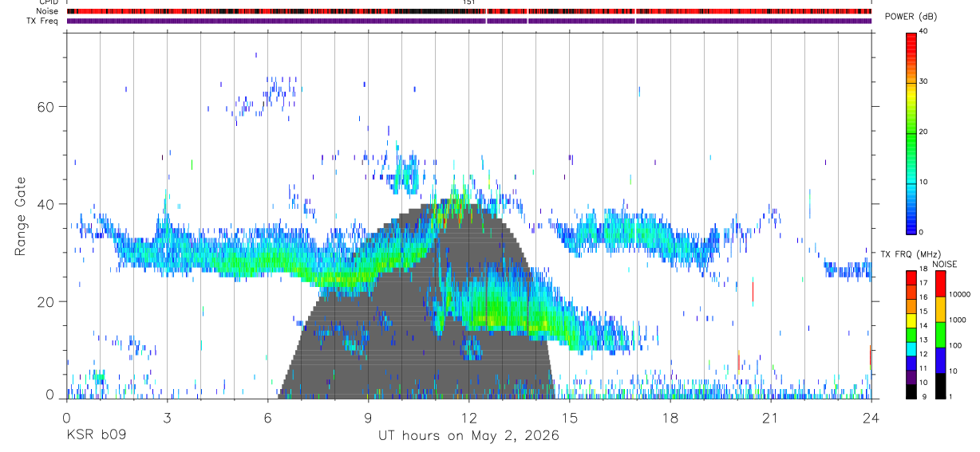Click the black 9-10 MHz TX FRQ swatch
Image resolution: width=980 pixels, height=452 pixels.
[x=911, y=391]
